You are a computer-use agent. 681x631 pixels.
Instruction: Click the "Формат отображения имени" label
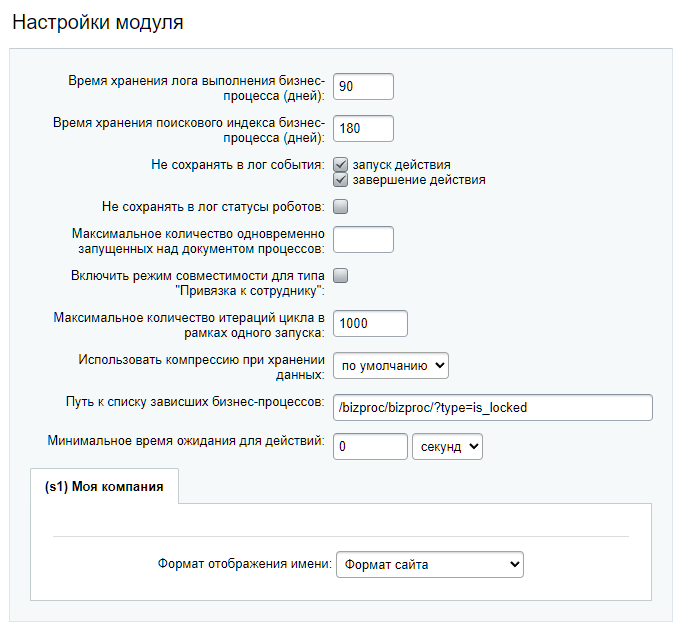pyautogui.click(x=245, y=564)
